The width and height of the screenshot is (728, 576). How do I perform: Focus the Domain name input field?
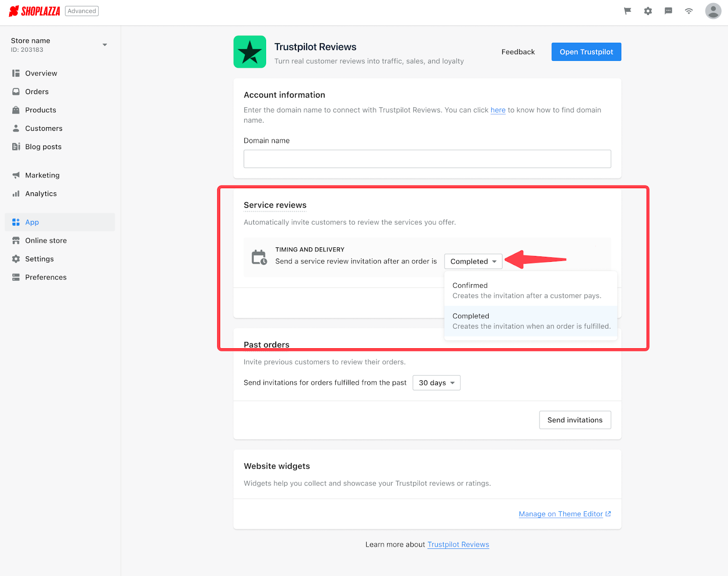[427, 159]
